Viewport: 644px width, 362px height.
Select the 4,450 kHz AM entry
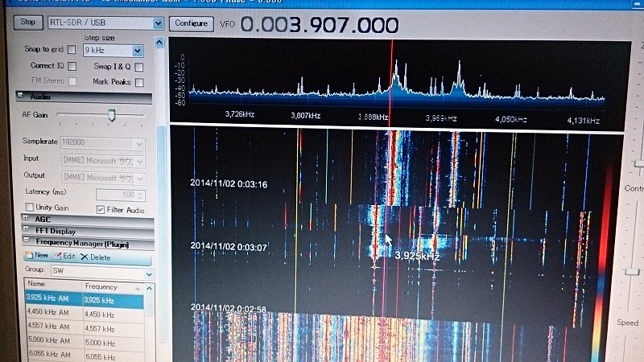[x=85, y=313]
